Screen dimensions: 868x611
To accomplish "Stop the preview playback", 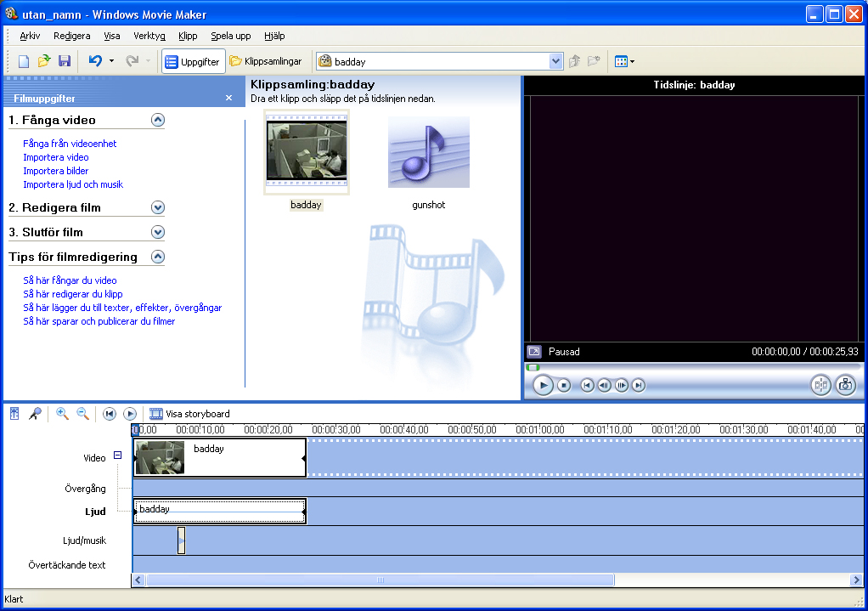I will pyautogui.click(x=564, y=385).
